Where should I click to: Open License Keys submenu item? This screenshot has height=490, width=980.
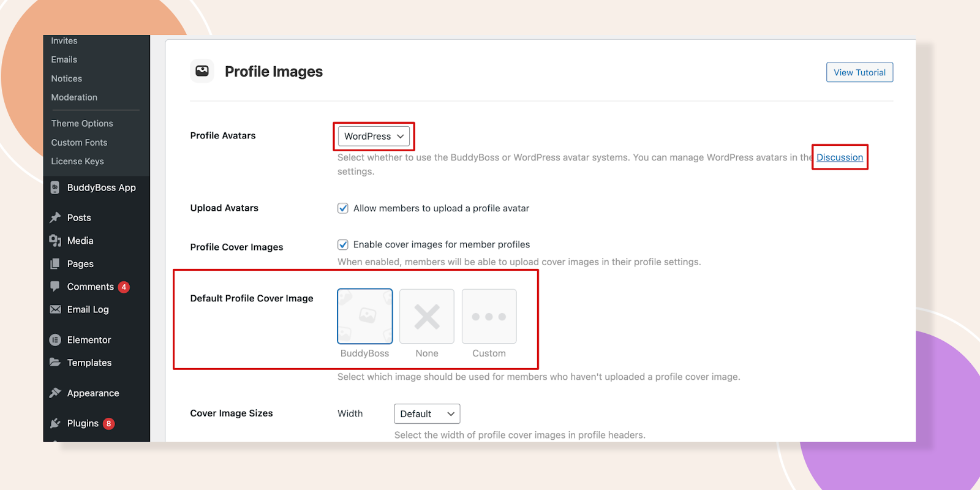click(x=77, y=161)
